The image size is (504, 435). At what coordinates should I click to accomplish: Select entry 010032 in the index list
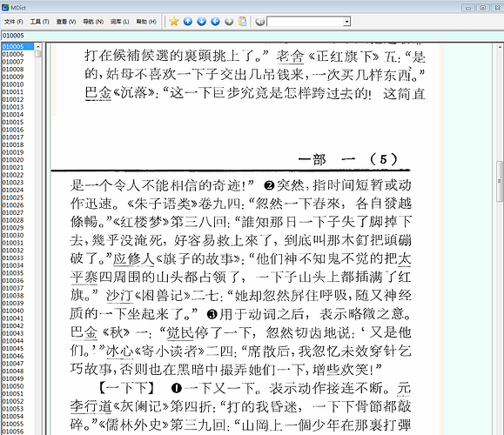coord(13,251)
